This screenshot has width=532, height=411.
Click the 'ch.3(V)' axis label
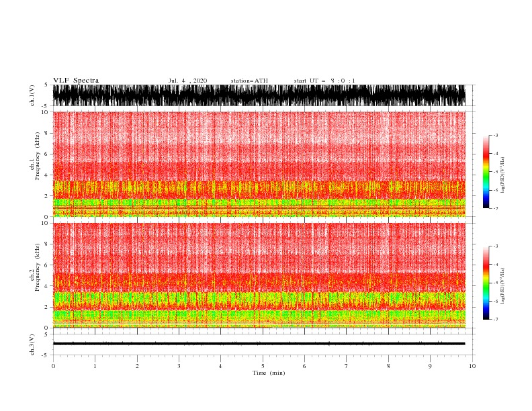(x=32, y=345)
